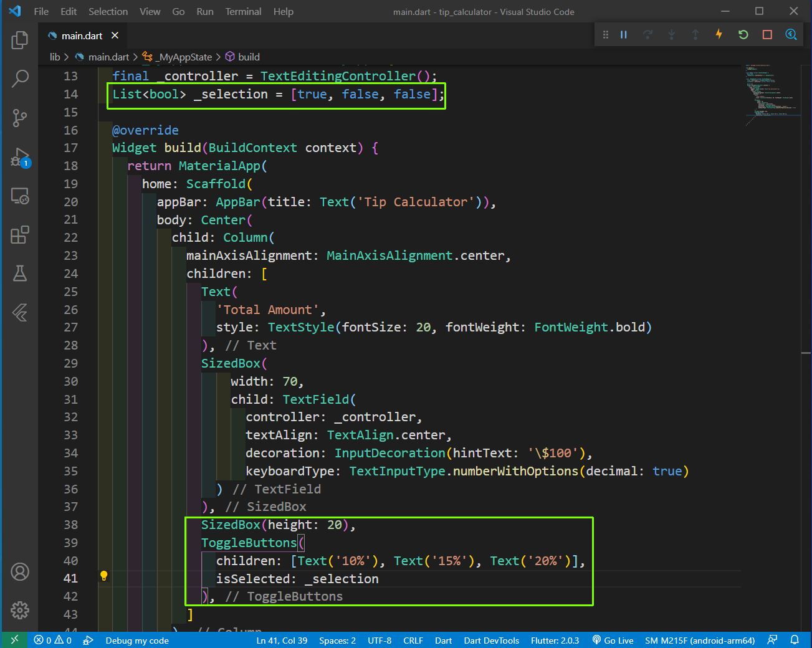Stop the debug session
812x648 pixels.
[767, 35]
